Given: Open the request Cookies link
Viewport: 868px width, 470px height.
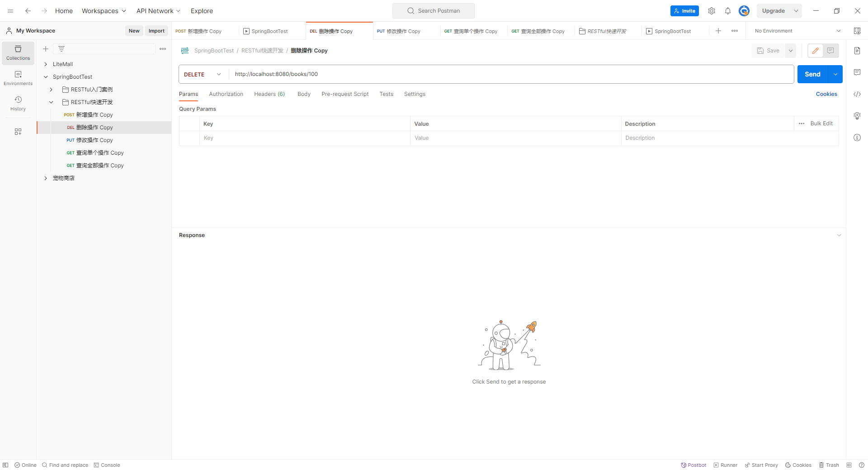Looking at the screenshot, I should tap(826, 94).
